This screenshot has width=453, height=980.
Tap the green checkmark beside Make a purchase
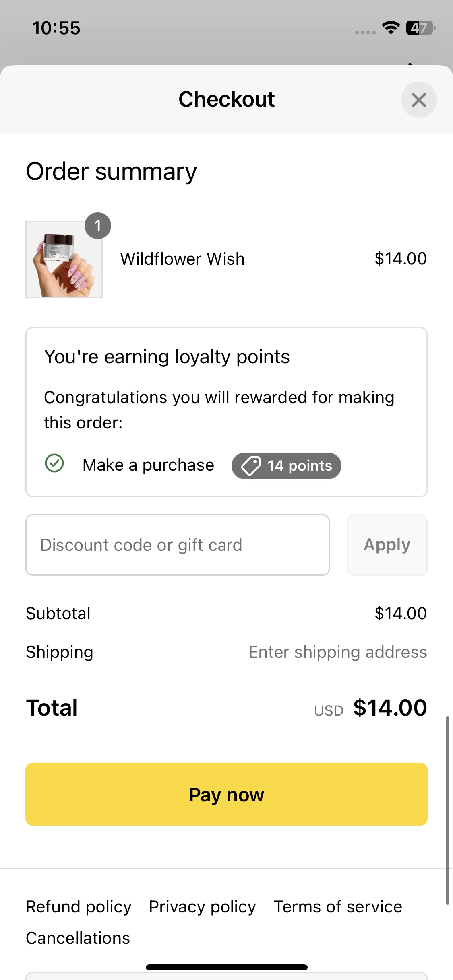[54, 463]
